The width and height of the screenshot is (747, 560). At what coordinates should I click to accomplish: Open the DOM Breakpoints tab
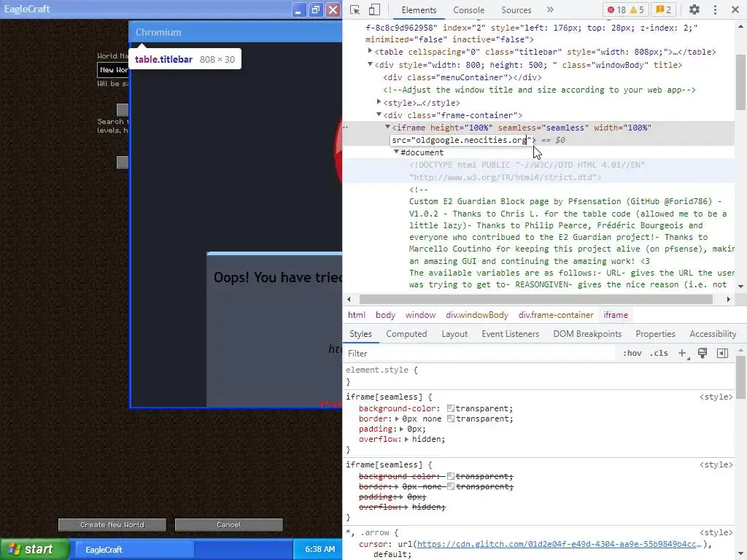587,334
